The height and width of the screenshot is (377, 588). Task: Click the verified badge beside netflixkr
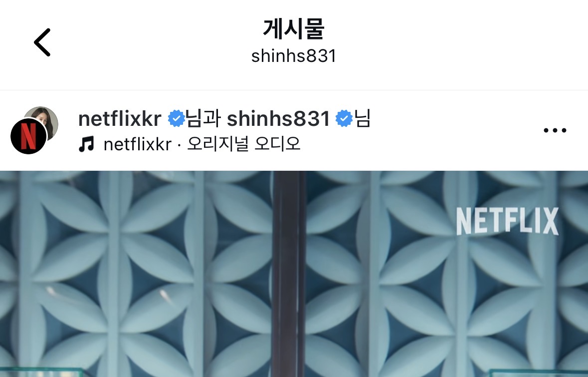pyautogui.click(x=176, y=119)
